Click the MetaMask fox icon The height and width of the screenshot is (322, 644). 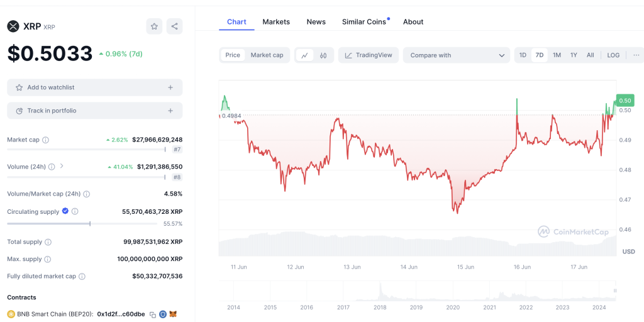[174, 314]
